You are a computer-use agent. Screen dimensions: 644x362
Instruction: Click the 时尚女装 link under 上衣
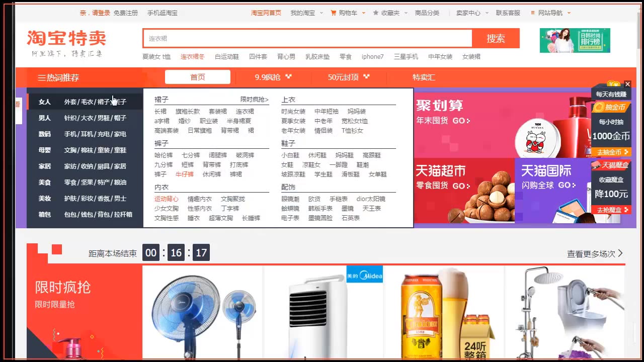[x=293, y=112]
